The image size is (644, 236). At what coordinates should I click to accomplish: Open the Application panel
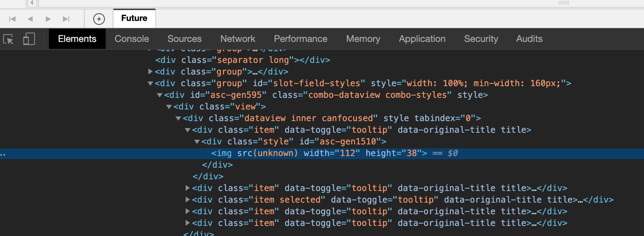click(422, 39)
